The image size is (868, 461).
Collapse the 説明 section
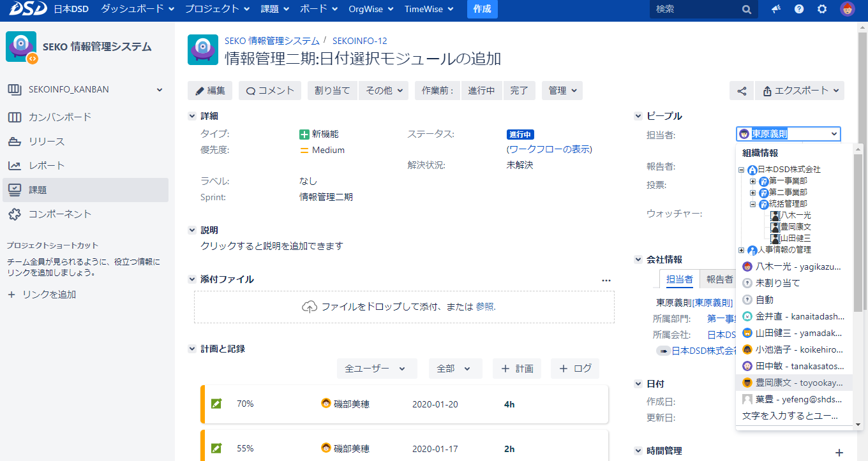[x=191, y=230]
